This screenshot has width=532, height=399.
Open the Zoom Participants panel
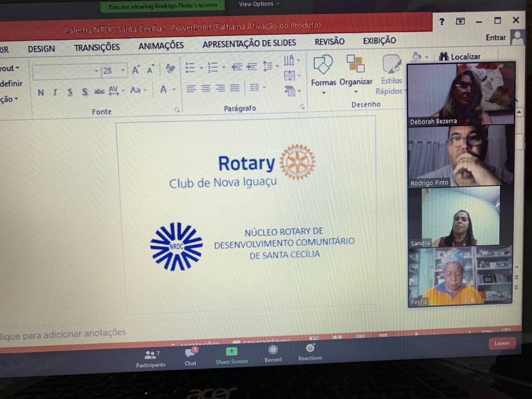click(151, 355)
